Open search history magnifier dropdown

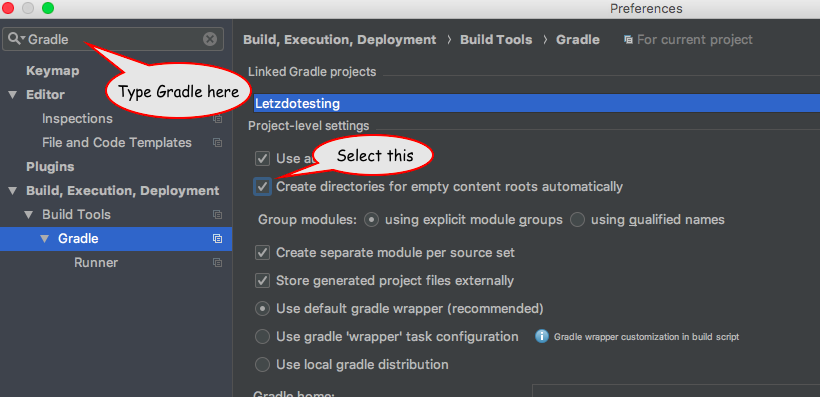[x=16, y=39]
